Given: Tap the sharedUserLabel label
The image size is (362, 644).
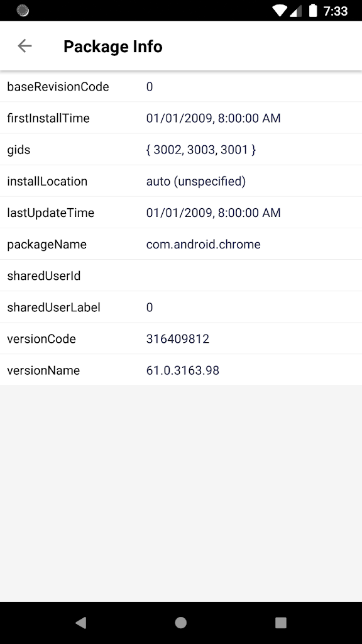Looking at the screenshot, I should click(x=54, y=307).
